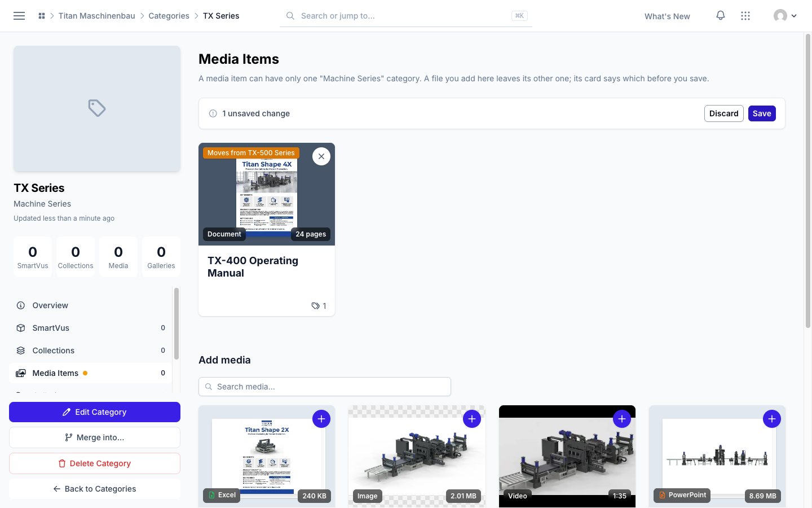
Task: Add the Excel Titan Shape 2X media
Action: coord(321,419)
